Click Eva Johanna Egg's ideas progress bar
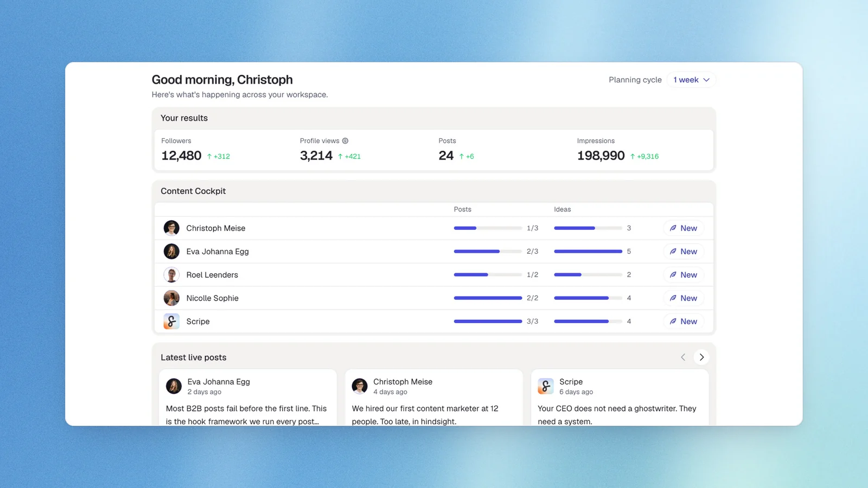868x488 pixels. tap(588, 252)
